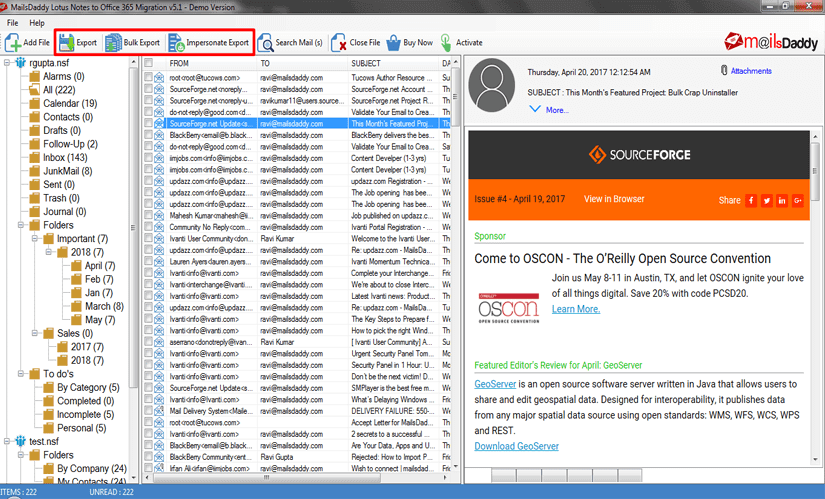
Task: Click the Calendar (19) folder icon
Action: [35, 103]
